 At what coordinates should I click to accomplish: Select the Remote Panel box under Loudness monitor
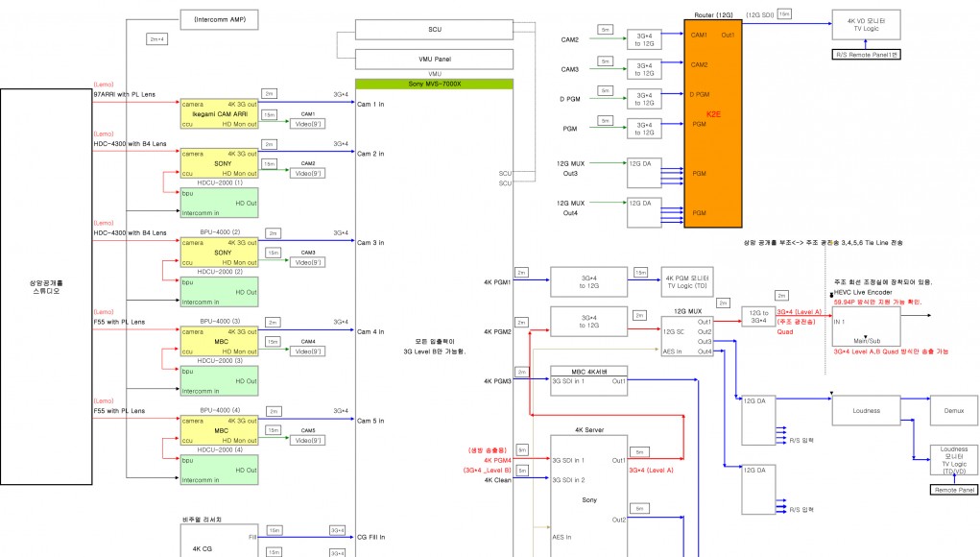[x=954, y=490]
